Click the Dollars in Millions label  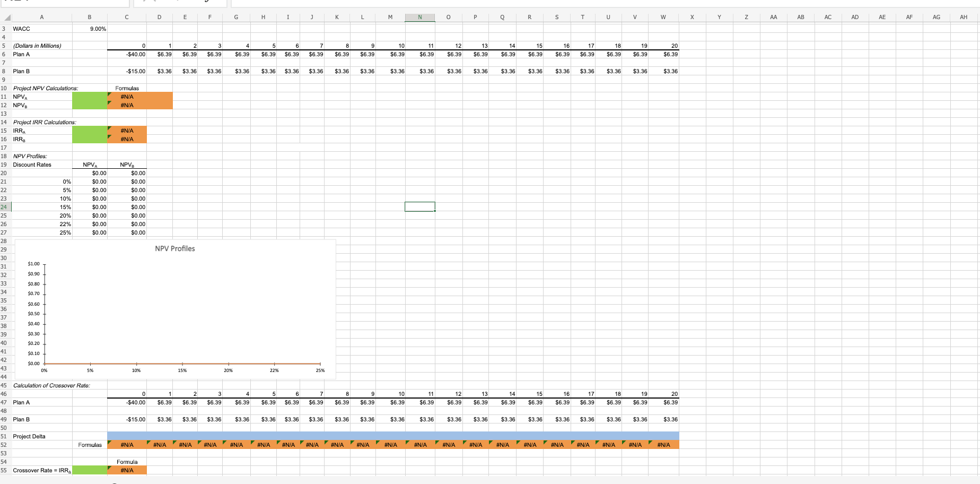[x=37, y=46]
